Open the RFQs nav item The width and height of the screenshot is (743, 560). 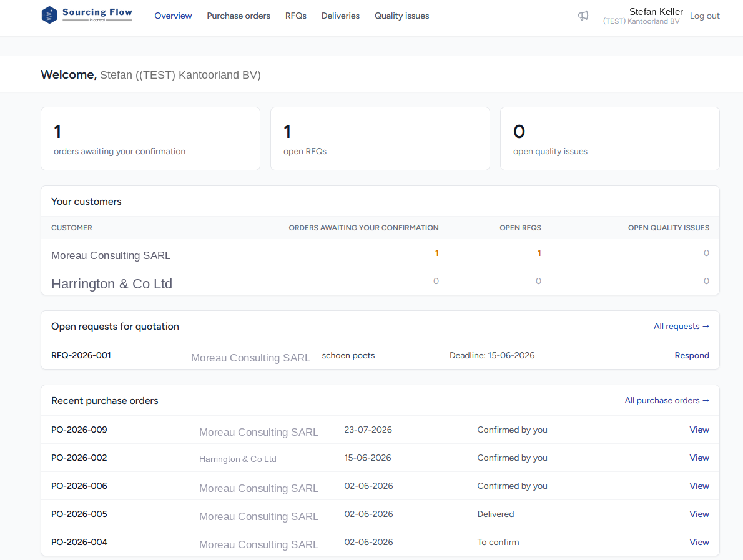click(x=296, y=16)
